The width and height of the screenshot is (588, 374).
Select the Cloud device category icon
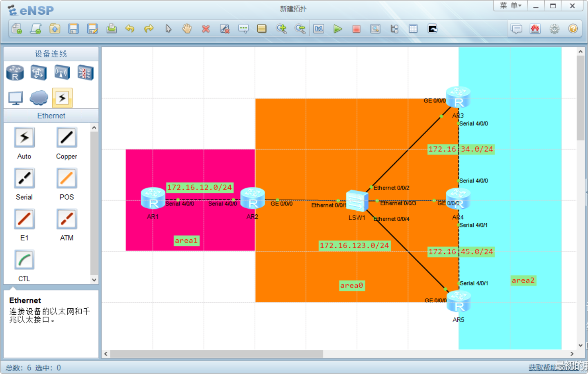39,98
